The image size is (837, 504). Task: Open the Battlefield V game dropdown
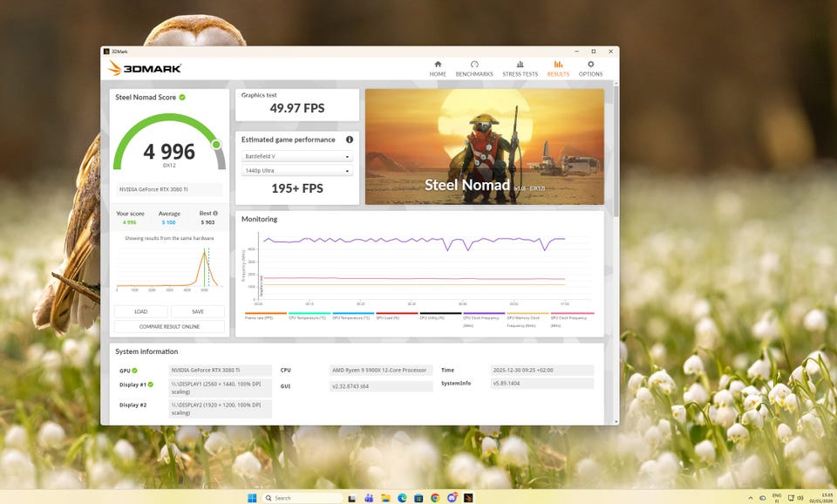click(x=296, y=156)
